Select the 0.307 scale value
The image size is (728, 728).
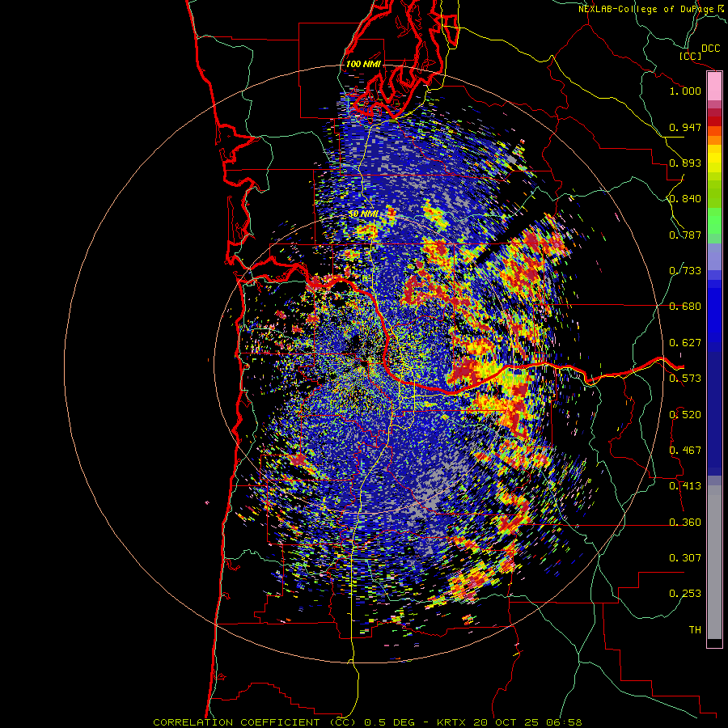click(x=685, y=558)
